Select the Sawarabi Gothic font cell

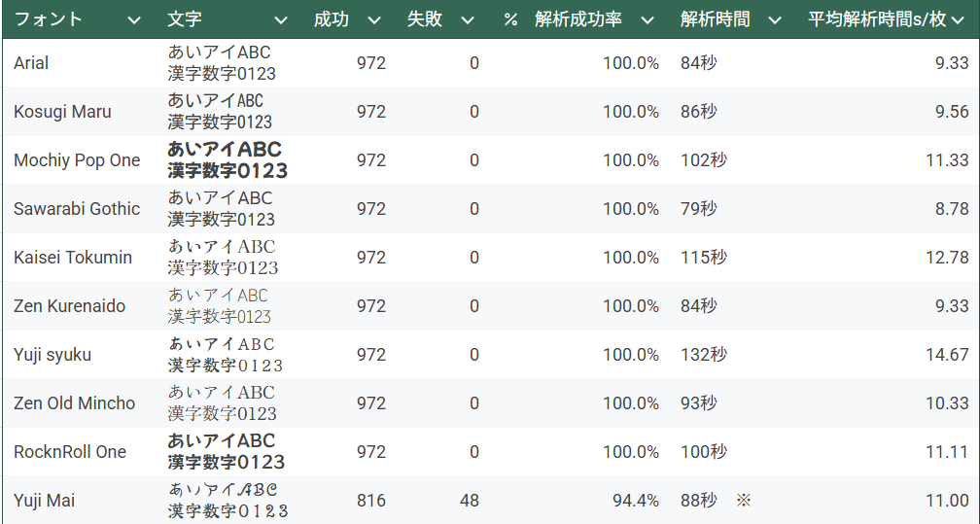(77, 209)
